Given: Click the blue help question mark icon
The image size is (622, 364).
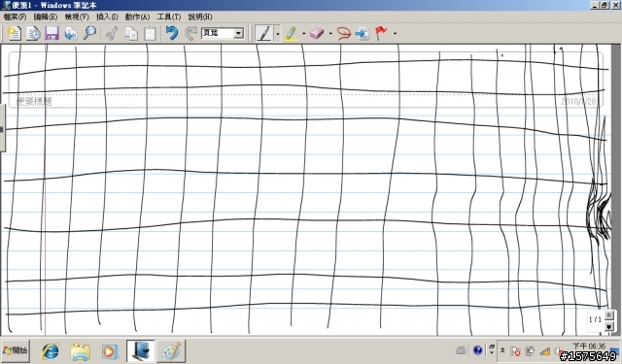Looking at the screenshot, I should click(477, 350).
